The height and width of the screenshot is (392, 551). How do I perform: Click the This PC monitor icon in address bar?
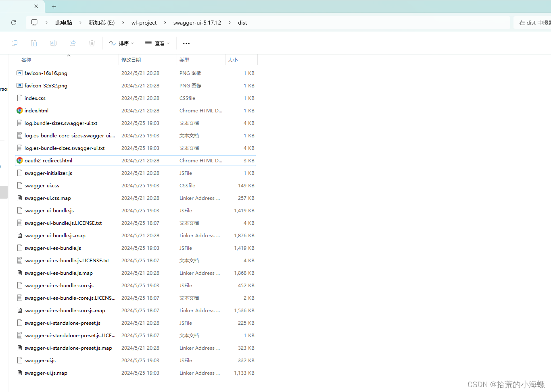pyautogui.click(x=34, y=23)
